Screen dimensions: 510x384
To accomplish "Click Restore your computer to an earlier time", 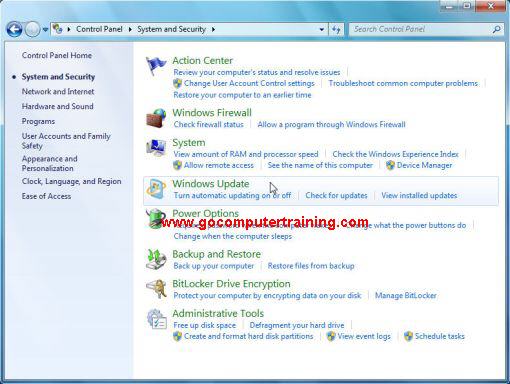I will coord(242,95).
